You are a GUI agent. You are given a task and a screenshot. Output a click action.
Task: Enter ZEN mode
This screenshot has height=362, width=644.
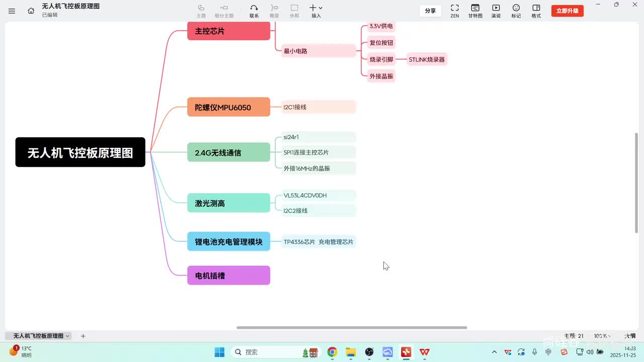click(x=454, y=11)
